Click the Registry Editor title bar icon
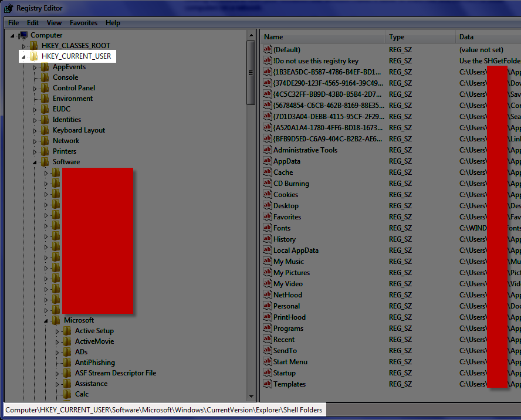 [9, 8]
